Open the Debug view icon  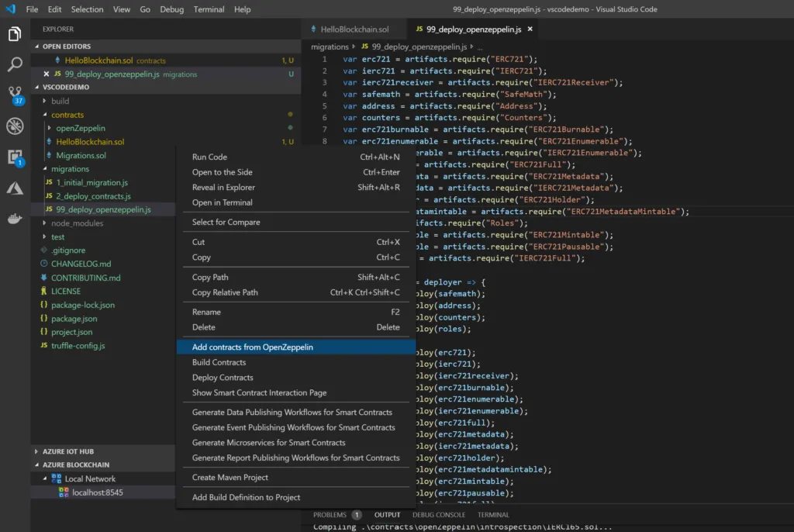tap(15, 126)
